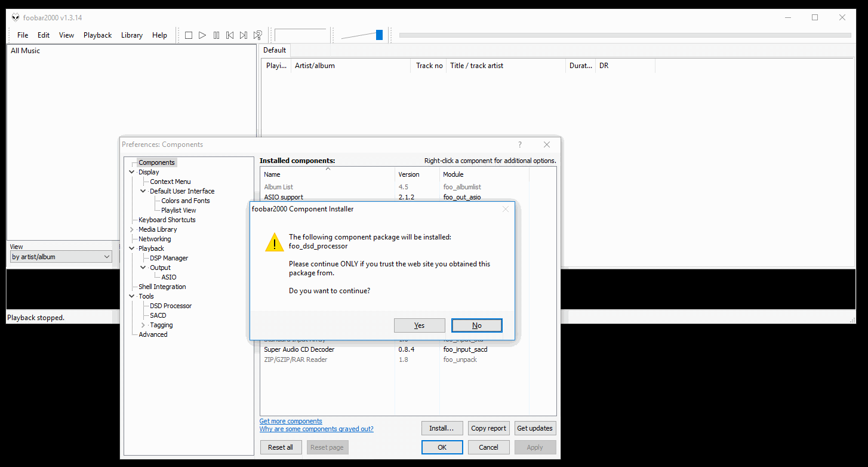Click the Random playback button
Image resolution: width=868 pixels, height=467 pixels.
[258, 35]
